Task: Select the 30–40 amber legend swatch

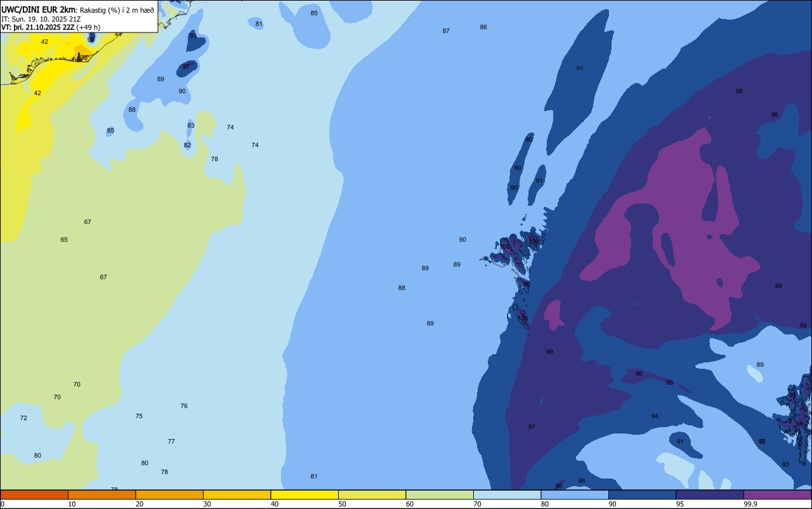Action: click(237, 494)
